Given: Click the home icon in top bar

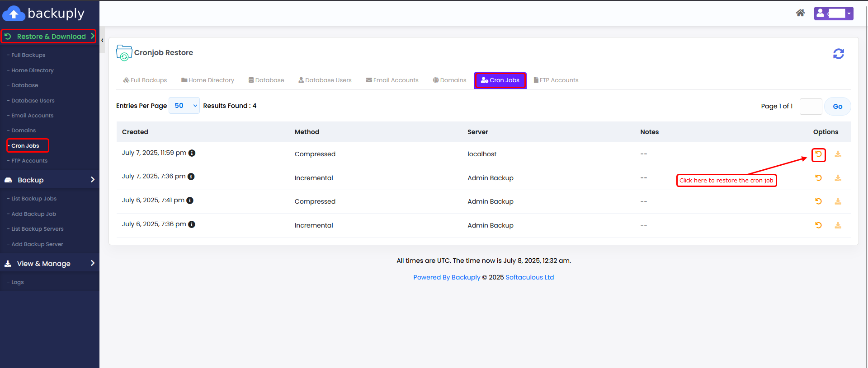Looking at the screenshot, I should click(800, 13).
